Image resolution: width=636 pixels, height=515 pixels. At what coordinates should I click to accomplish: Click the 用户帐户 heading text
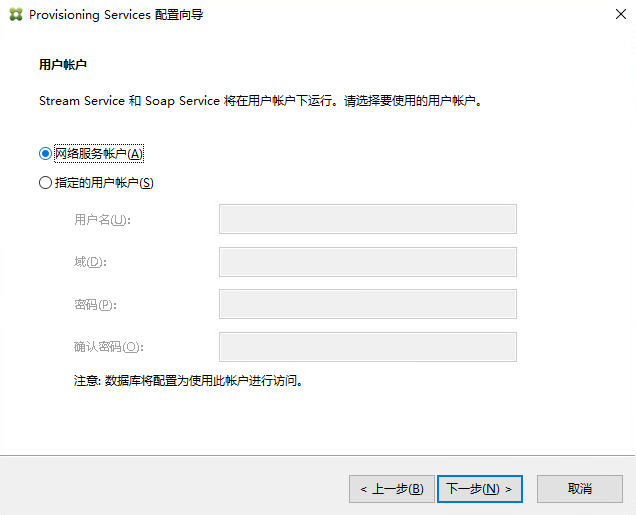[x=63, y=64]
